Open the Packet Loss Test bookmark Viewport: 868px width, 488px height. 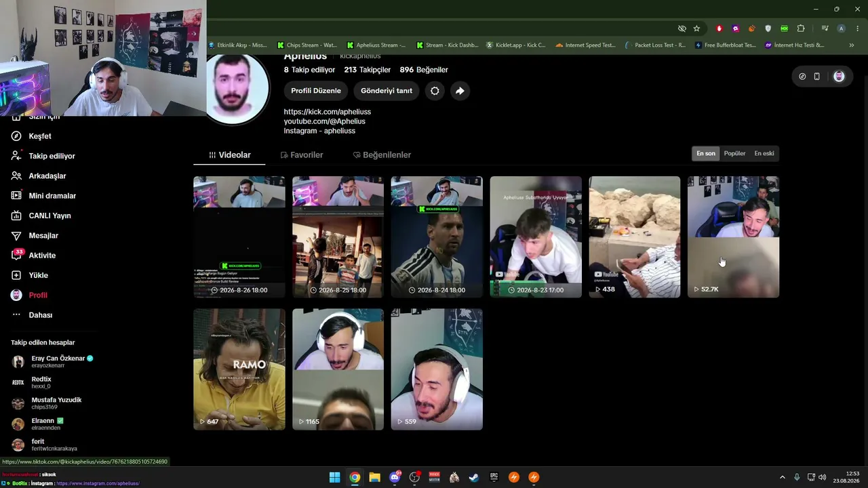655,45
